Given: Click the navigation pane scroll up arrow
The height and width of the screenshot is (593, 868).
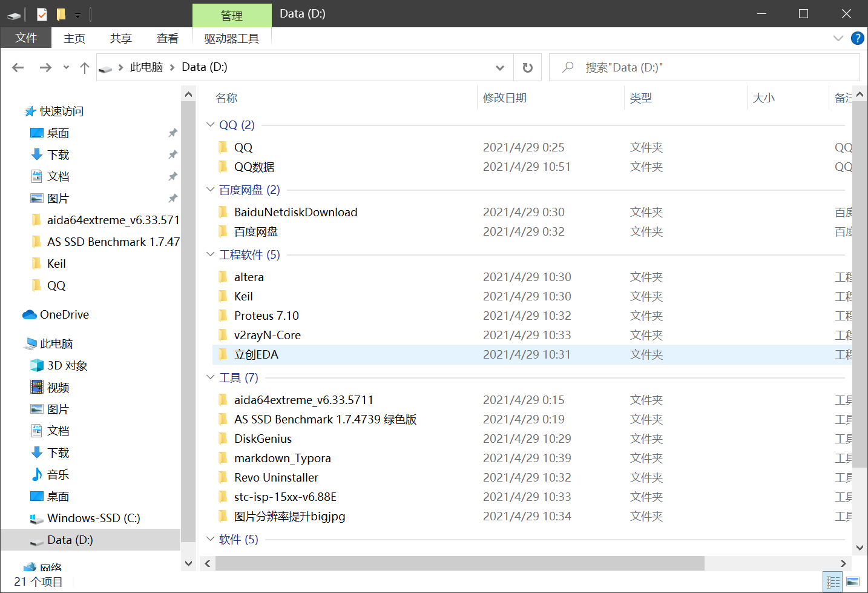Looking at the screenshot, I should [188, 94].
